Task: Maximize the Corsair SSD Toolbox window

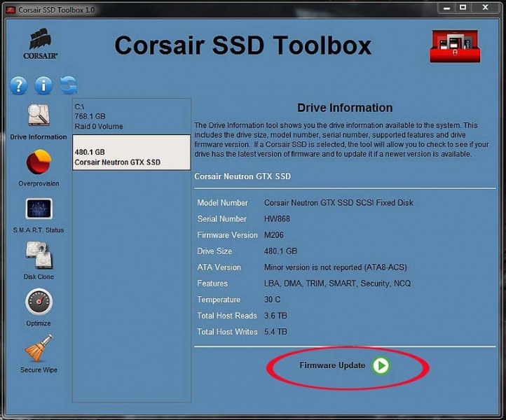Action: coord(463,8)
